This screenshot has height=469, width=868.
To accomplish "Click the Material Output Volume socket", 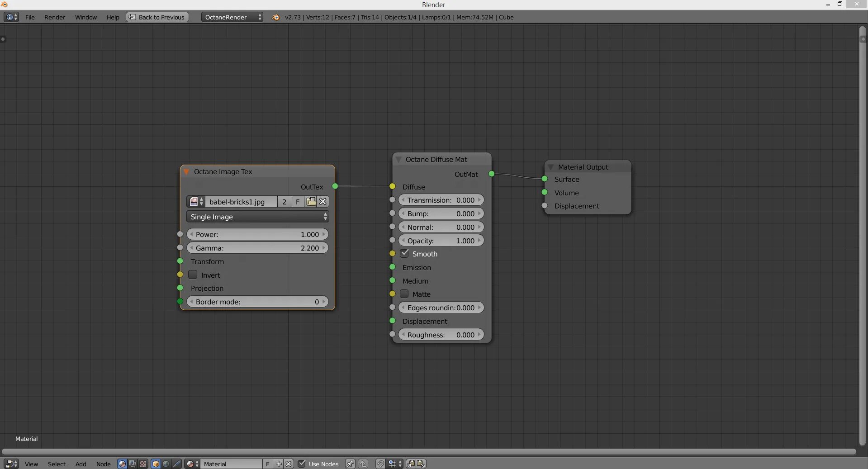I will pyautogui.click(x=545, y=192).
